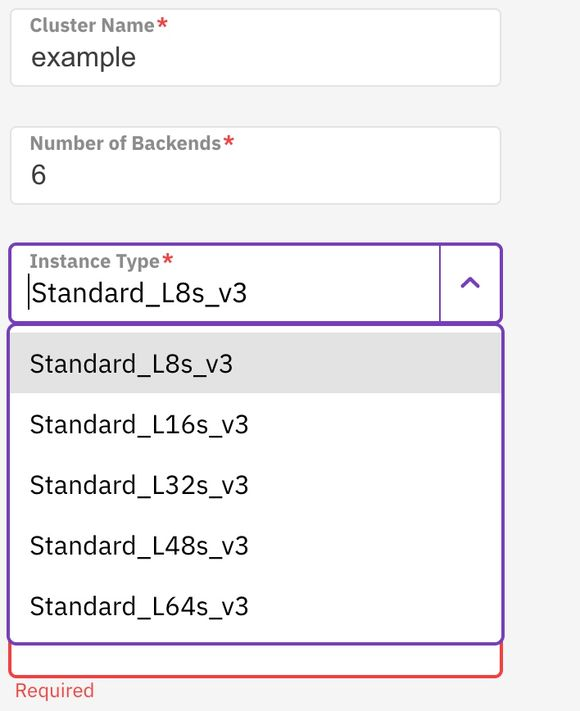Place cursor in the Standard_L8s_v3 search text
Screen dimensions: 580x711
click(x=139, y=293)
